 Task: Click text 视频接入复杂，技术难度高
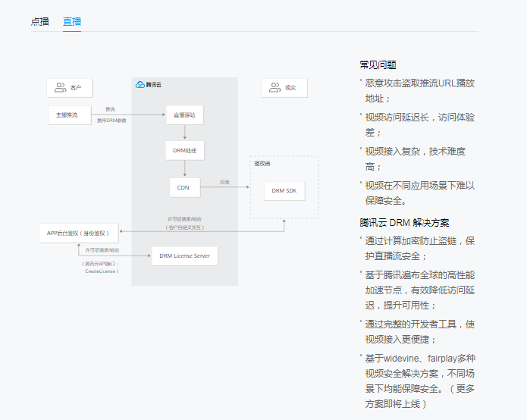416,159
